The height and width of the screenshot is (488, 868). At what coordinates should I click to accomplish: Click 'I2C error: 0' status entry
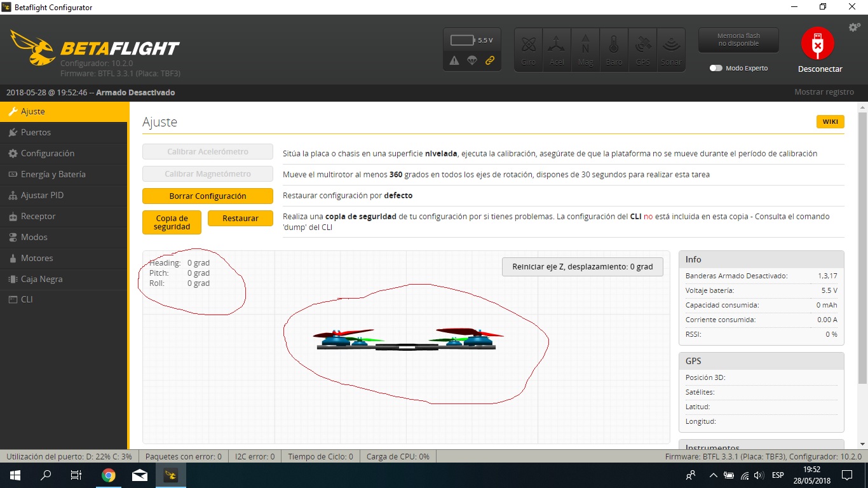pos(255,456)
